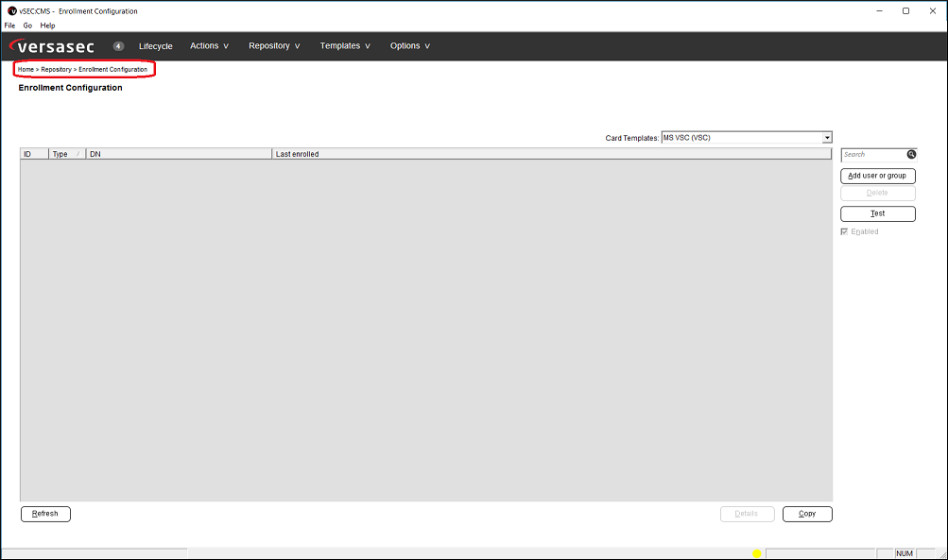Click the Test button
Viewport: 948px width, 560px height.
(x=878, y=213)
